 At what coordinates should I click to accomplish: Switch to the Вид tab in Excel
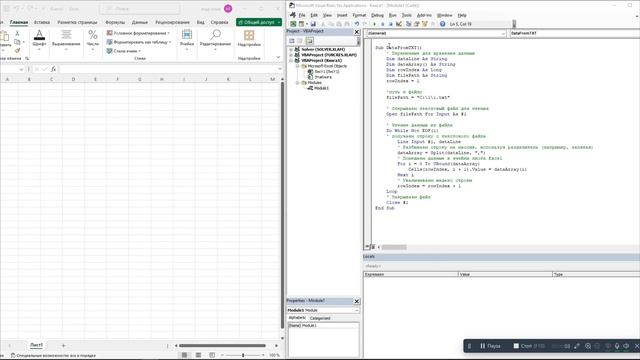click(x=200, y=22)
